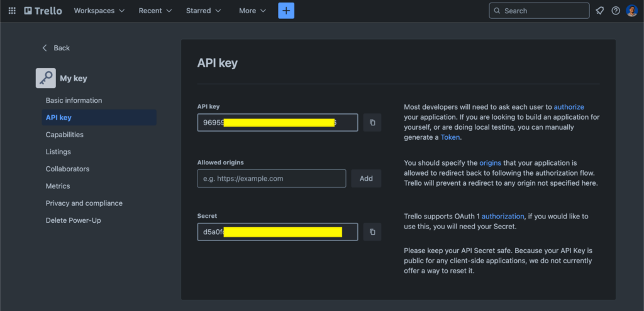
Task: Click the API key value field
Action: tap(277, 123)
